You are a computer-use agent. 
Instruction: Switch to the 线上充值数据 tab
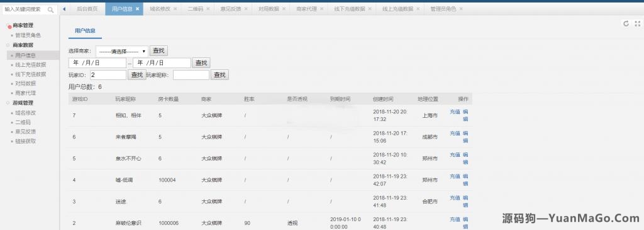point(398,9)
